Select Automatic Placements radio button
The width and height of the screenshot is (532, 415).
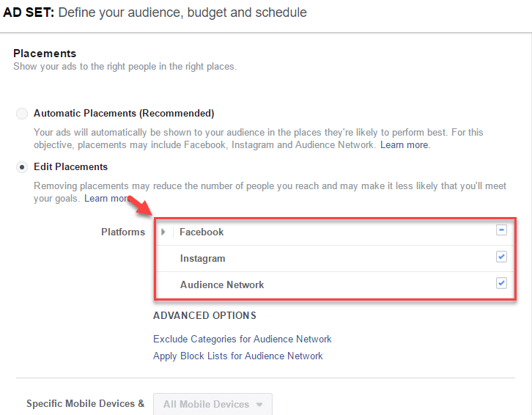pos(22,114)
